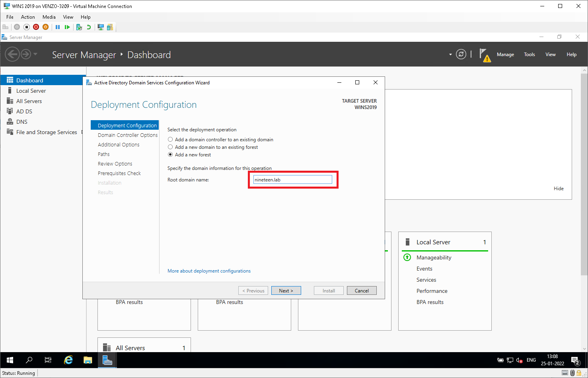Open the taskbar search magnifier
Screen dimensions: 588x378
click(x=29, y=360)
